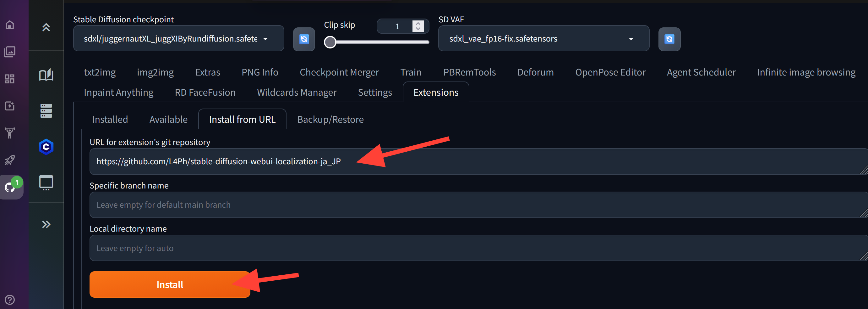Open the SD VAE selector dropdown

[543, 38]
